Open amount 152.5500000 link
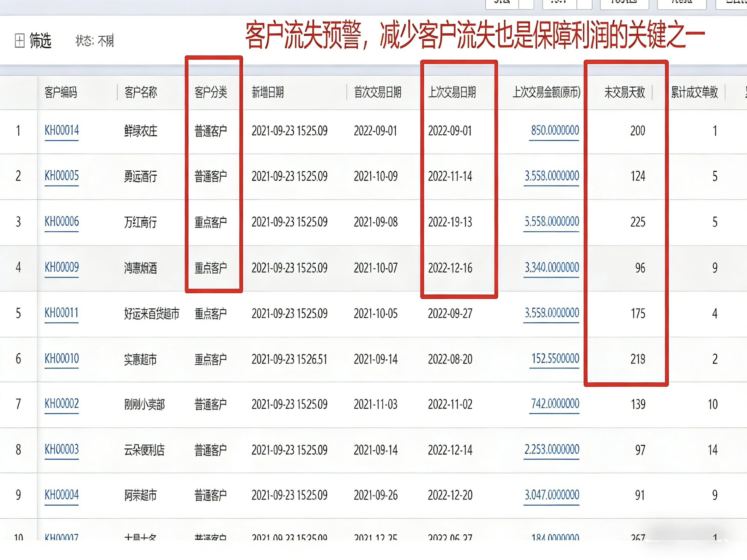 coord(555,359)
